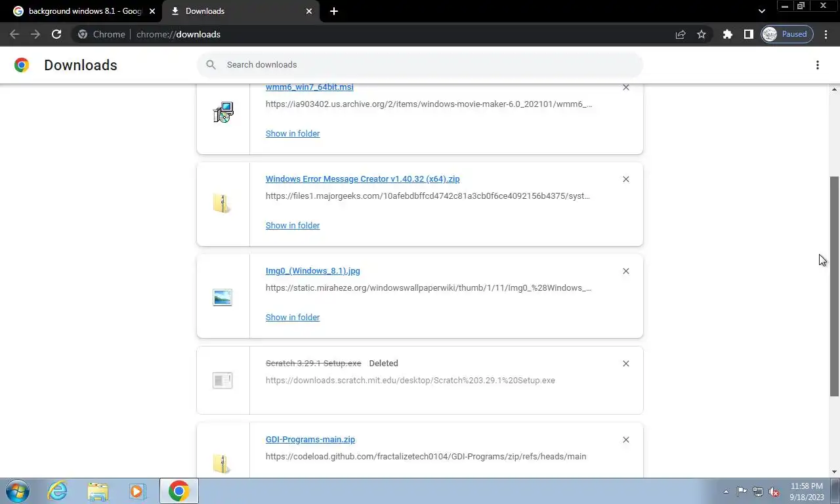Viewport: 840px width, 504px height.
Task: Bookmark this page with the star icon
Action: tap(702, 34)
